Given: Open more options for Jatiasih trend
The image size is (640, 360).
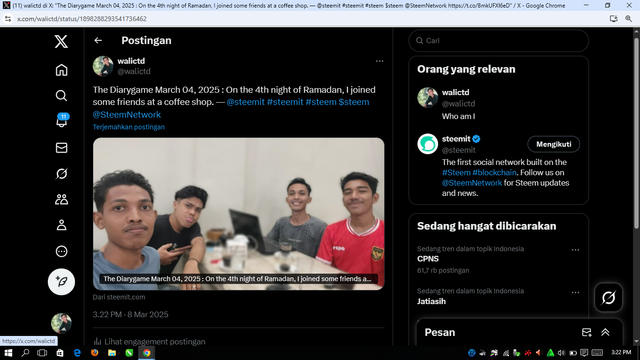Looking at the screenshot, I should [575, 292].
